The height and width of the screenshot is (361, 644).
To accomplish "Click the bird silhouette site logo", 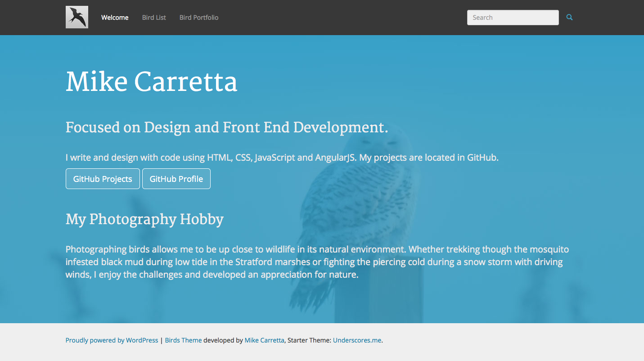I will pos(77,17).
